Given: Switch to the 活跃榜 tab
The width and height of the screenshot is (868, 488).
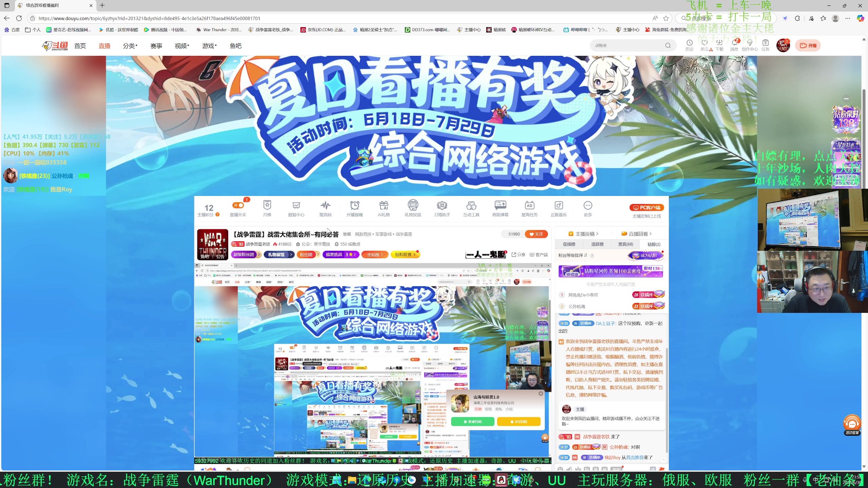Looking at the screenshot, I should tap(597, 244).
